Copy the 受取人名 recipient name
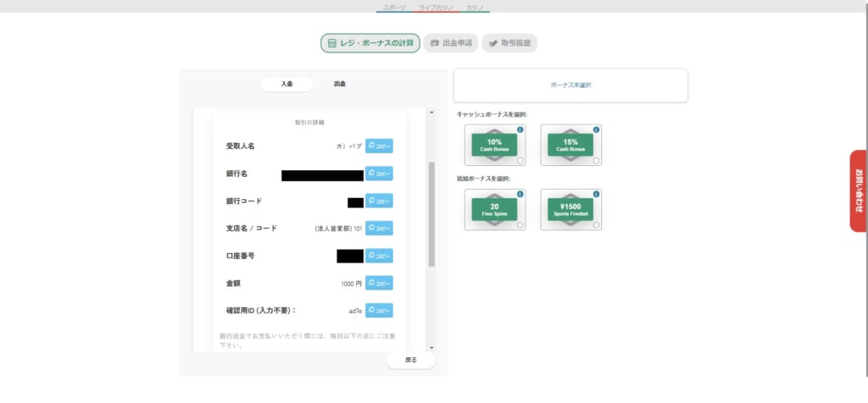Image resolution: width=868 pixels, height=403 pixels. click(379, 146)
